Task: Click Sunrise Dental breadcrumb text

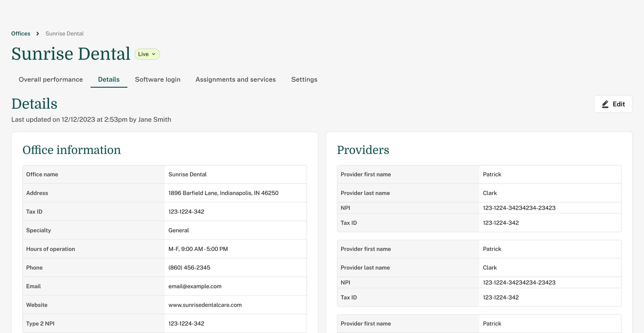Action: click(x=64, y=34)
